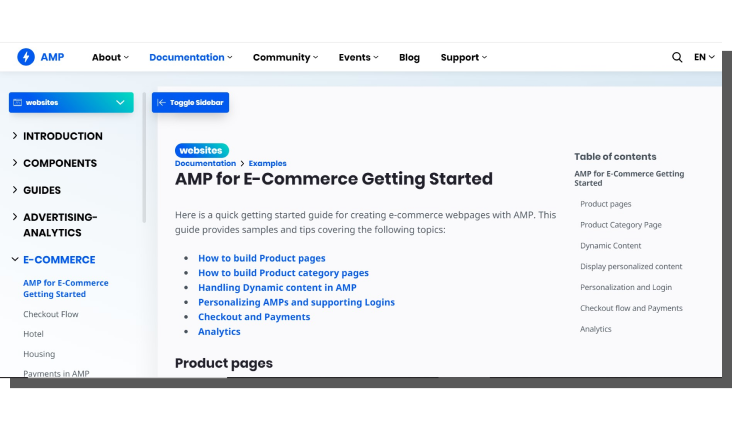Open Checkout Flow in the sidebar

coord(51,314)
